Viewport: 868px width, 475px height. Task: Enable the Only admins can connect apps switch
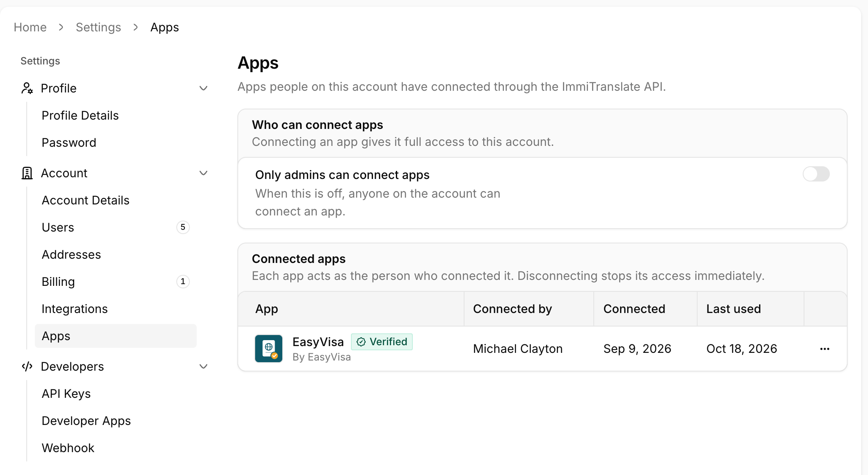(x=816, y=174)
